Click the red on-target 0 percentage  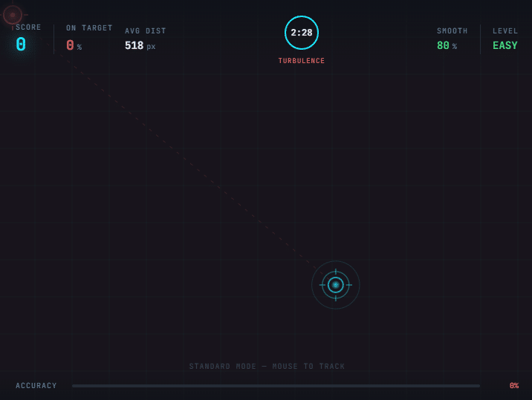[71, 46]
